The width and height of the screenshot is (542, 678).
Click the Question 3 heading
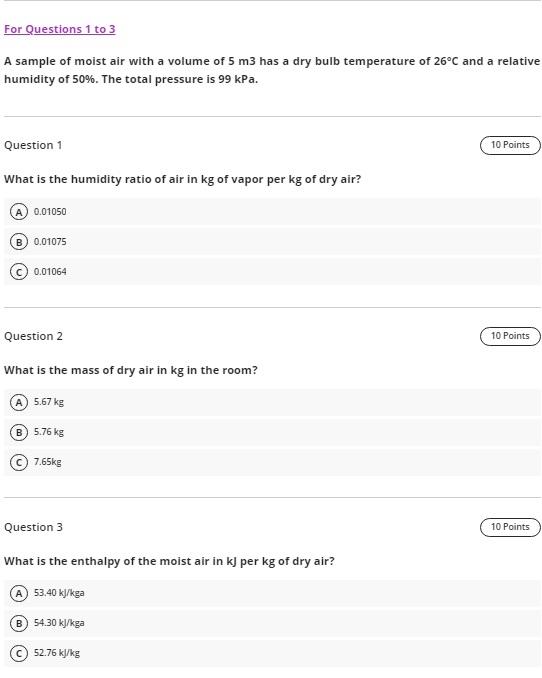tap(33, 528)
